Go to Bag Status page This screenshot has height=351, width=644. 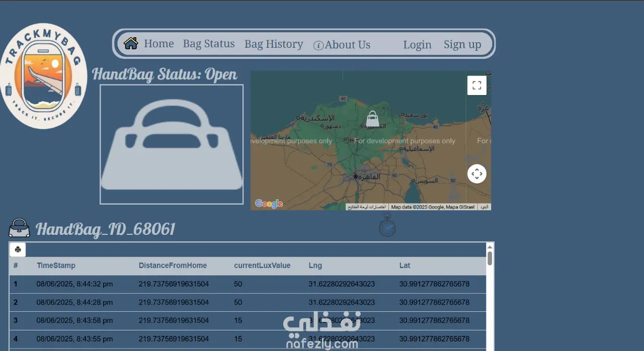(209, 44)
